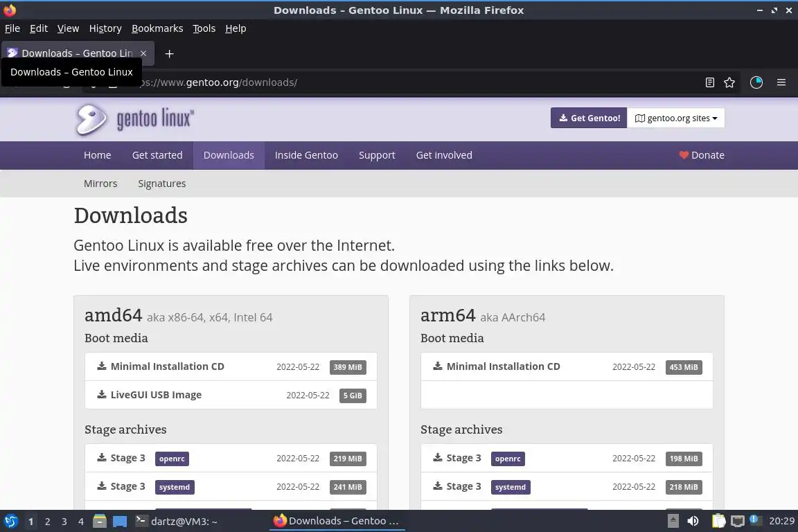The height and width of the screenshot is (532, 798).
Task: Click the Gentoo Linux logo
Action: click(x=134, y=120)
